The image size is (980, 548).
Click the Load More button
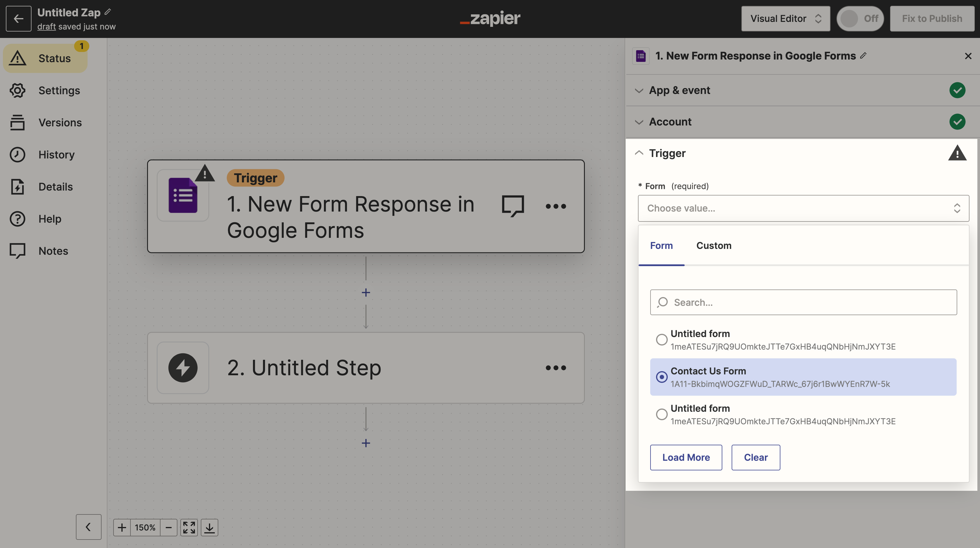[686, 457]
